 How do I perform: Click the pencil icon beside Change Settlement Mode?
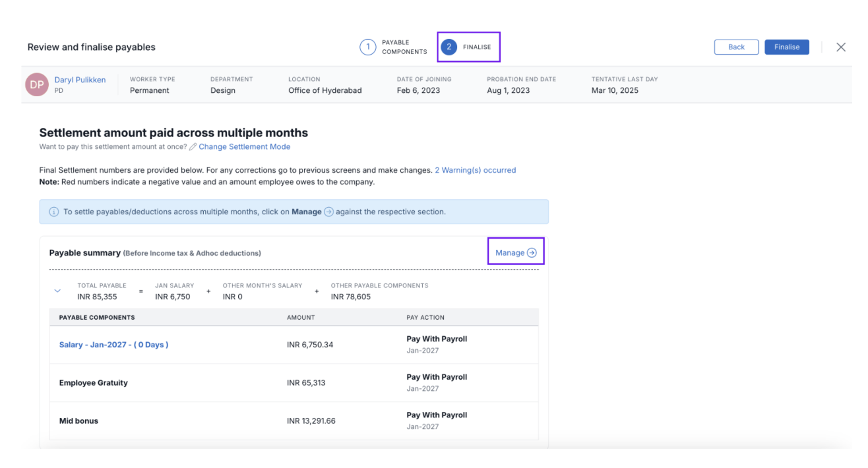click(193, 147)
